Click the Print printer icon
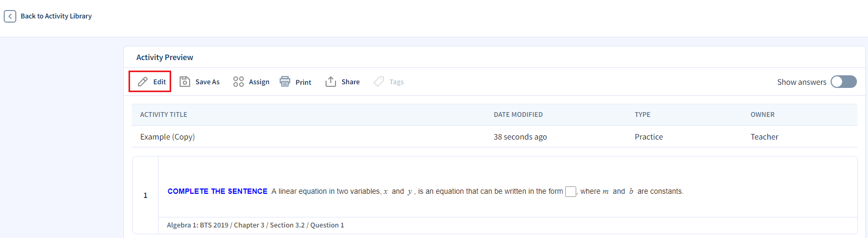This screenshot has height=238, width=868. (x=285, y=82)
